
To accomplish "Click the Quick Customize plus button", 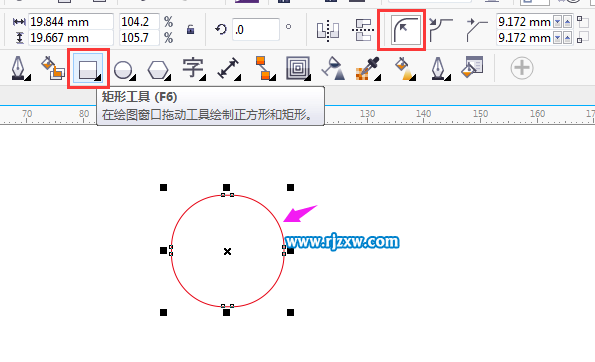I will pos(522,68).
